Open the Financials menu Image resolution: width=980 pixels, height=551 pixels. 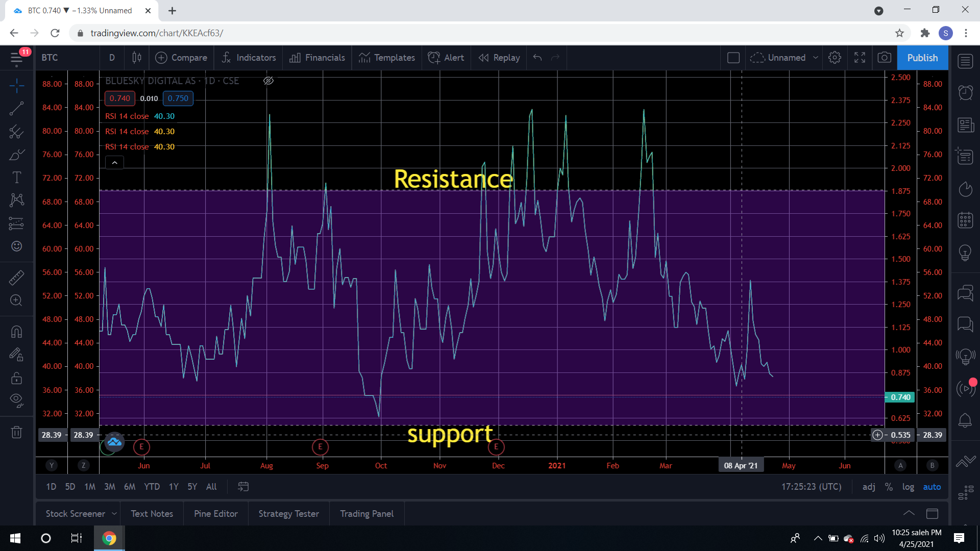click(x=317, y=58)
